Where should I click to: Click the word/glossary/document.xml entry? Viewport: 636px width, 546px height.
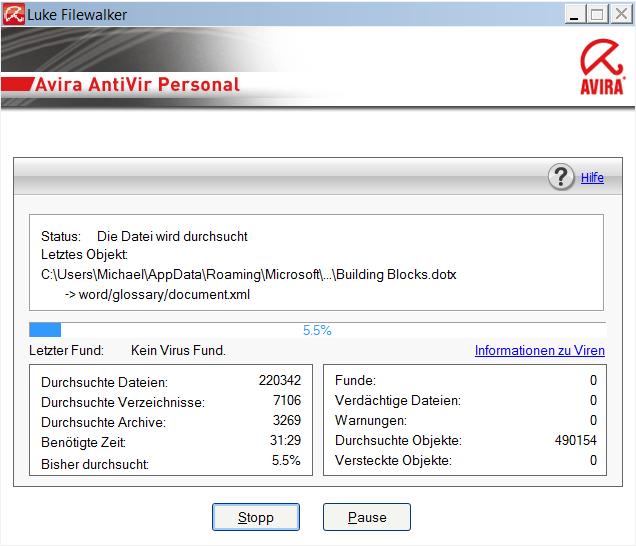point(157,294)
